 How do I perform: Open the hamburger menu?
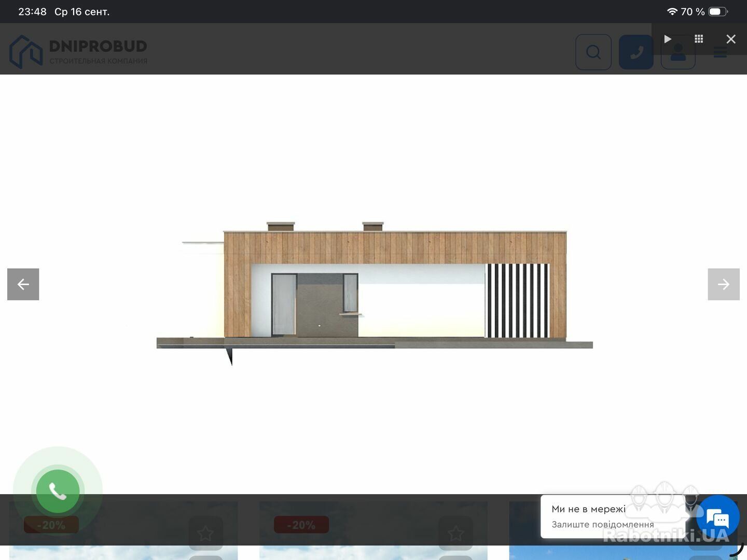point(720,52)
